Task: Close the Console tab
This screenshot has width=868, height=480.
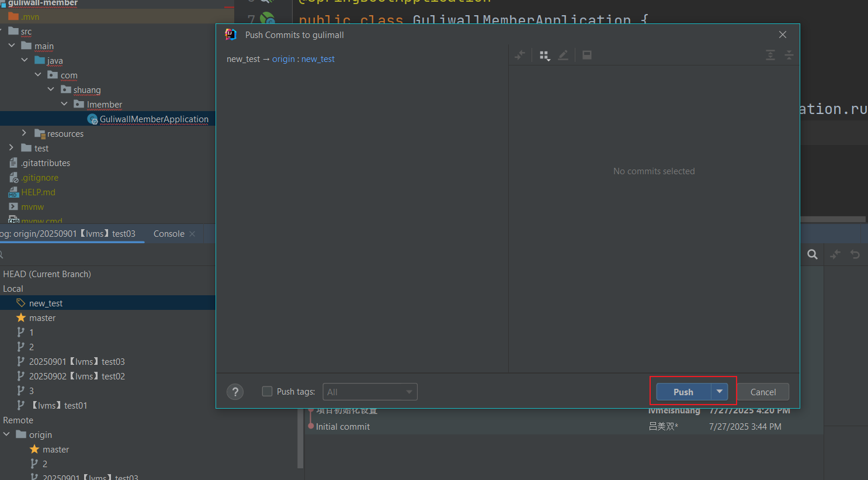Action: pyautogui.click(x=192, y=234)
